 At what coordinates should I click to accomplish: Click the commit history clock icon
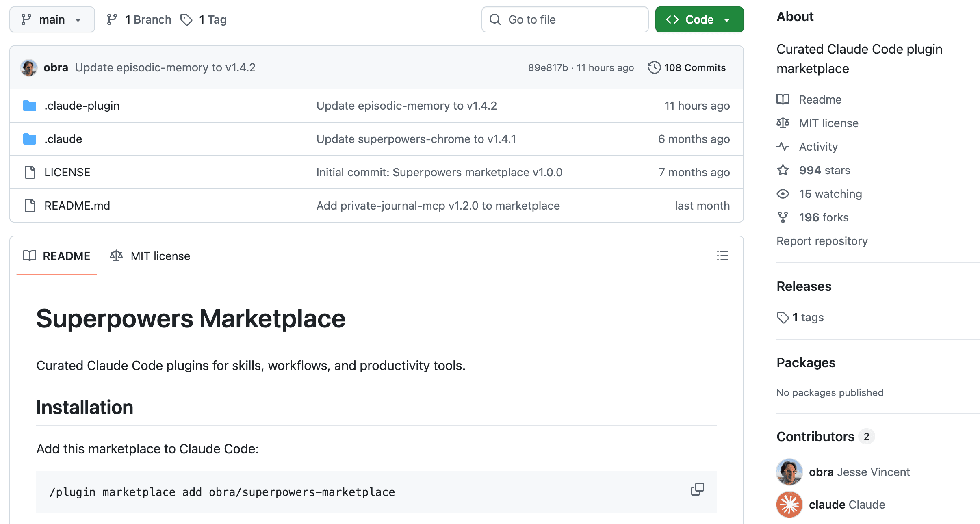pos(654,67)
